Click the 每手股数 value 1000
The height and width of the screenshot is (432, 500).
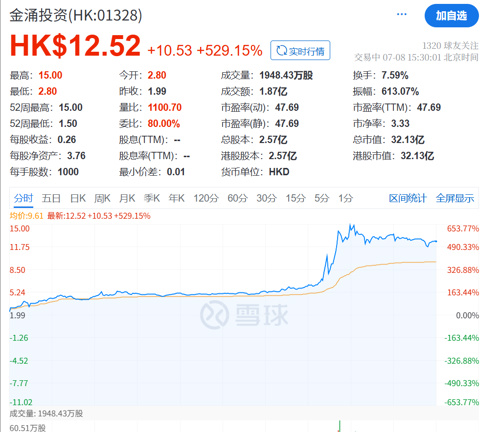(x=68, y=172)
